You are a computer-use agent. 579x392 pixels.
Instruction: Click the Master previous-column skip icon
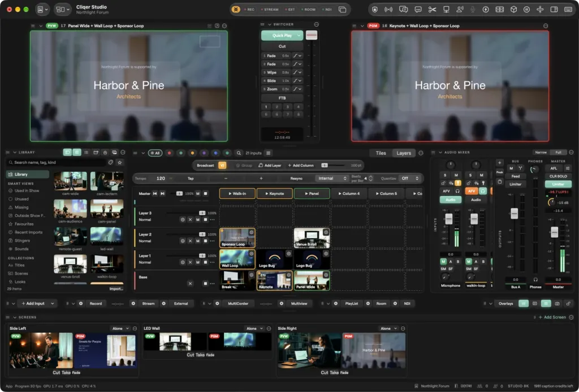click(155, 194)
